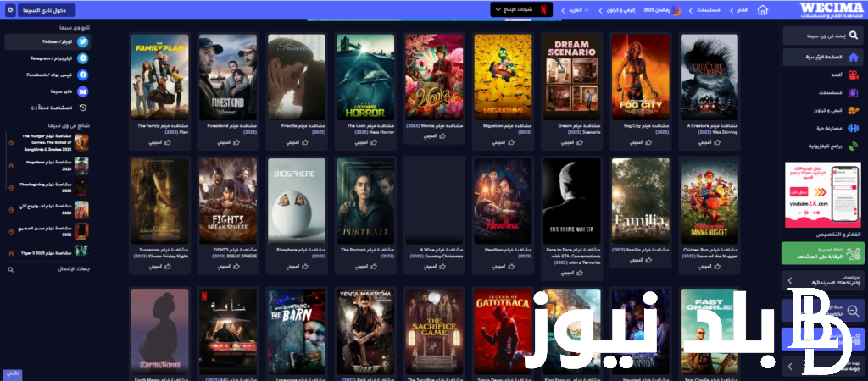Click the Ramadan 2023 crescent icon
This screenshot has width=868, height=381.
pos(676,10)
